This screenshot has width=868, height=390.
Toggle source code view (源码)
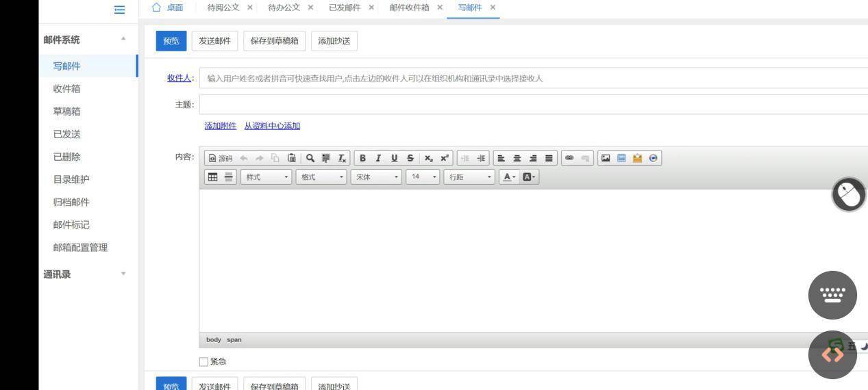pos(221,158)
